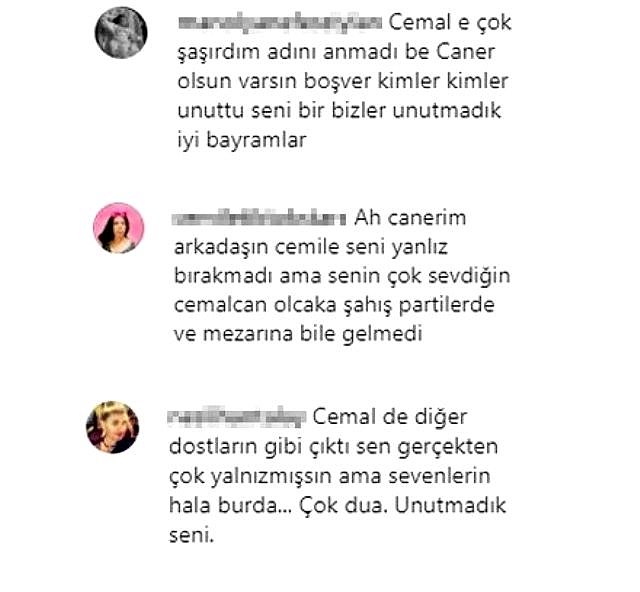Click the line 'olsun varsın boşver kimler kimler'
The height and width of the screenshot is (592, 640).
343,81
